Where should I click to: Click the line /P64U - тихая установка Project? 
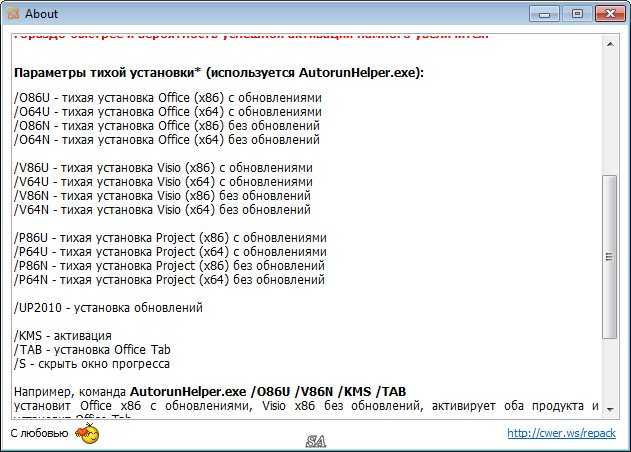(170, 252)
